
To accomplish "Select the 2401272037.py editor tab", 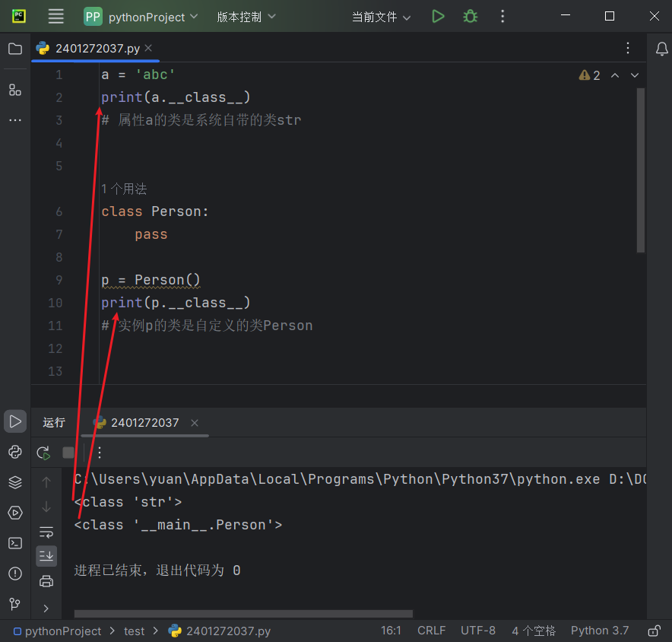I will pos(97,49).
